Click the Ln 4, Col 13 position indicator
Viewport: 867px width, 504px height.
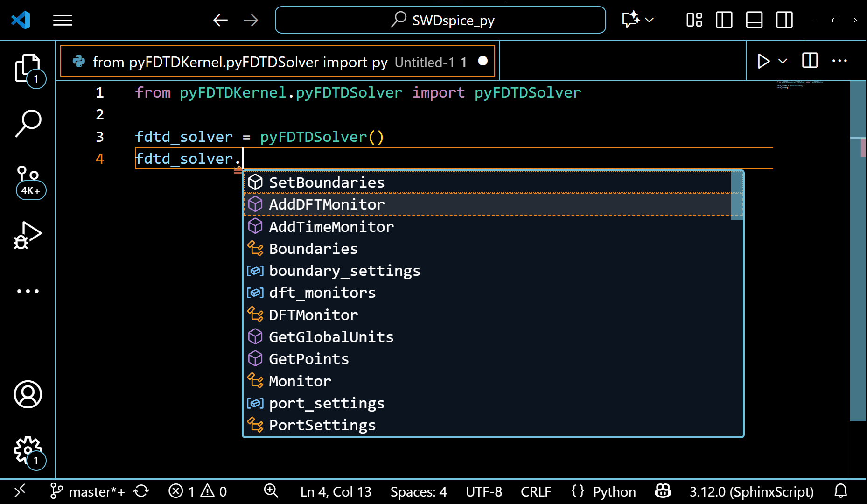coord(336,491)
